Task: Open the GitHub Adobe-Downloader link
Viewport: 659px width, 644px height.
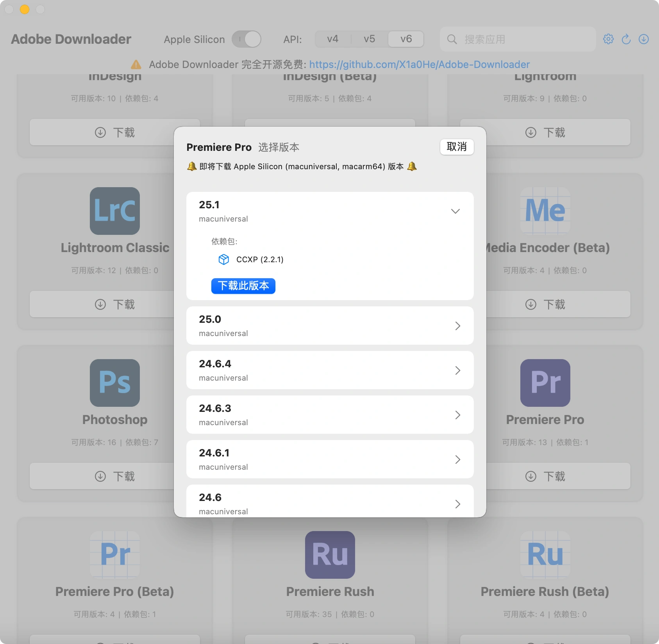Action: point(420,64)
